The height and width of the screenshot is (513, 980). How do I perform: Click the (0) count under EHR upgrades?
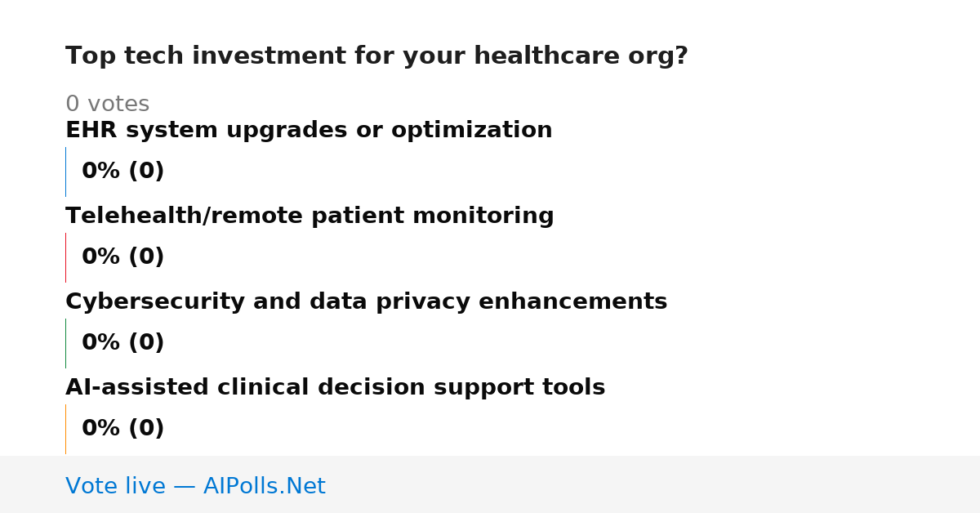pyautogui.click(x=146, y=172)
